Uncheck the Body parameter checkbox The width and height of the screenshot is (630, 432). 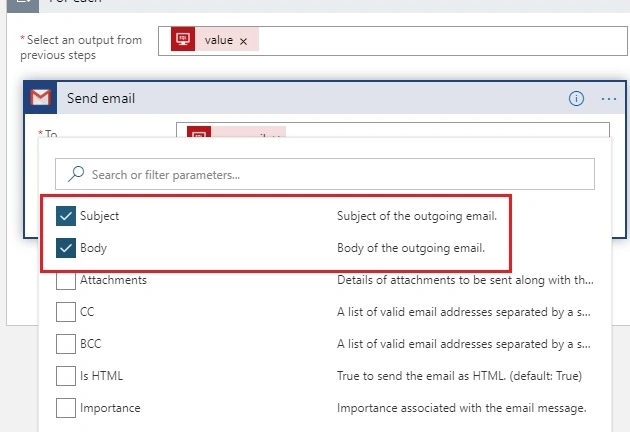(66, 248)
